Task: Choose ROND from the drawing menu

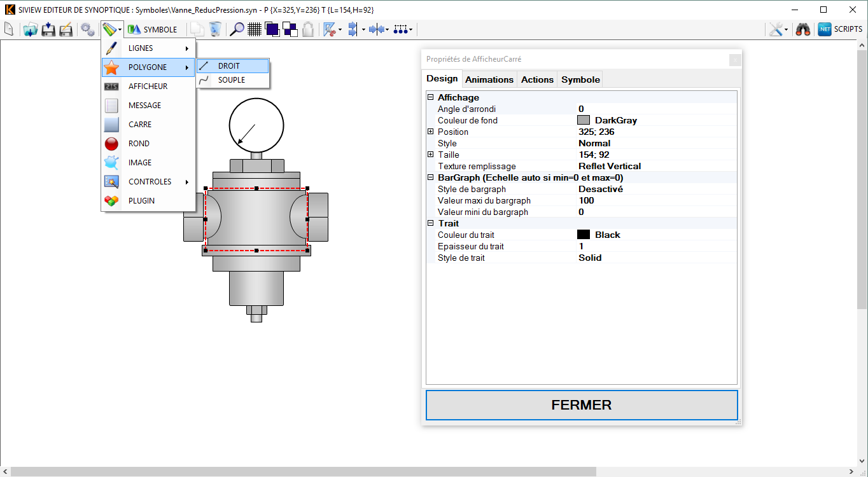Action: point(148,144)
